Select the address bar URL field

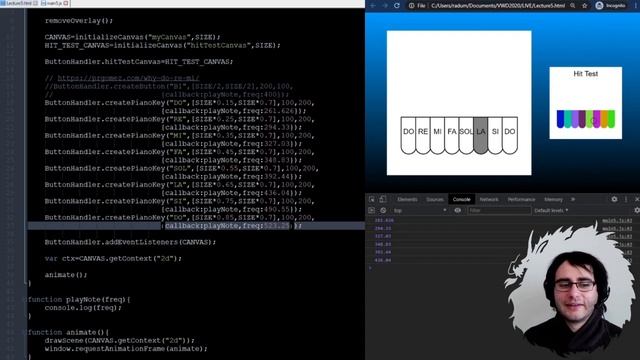click(x=498, y=6)
